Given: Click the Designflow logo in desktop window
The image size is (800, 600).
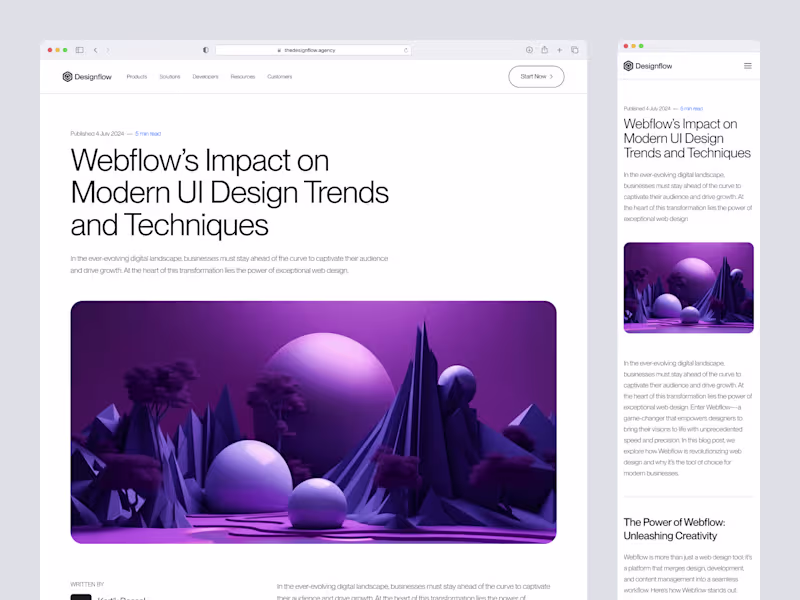Looking at the screenshot, I should point(87,77).
